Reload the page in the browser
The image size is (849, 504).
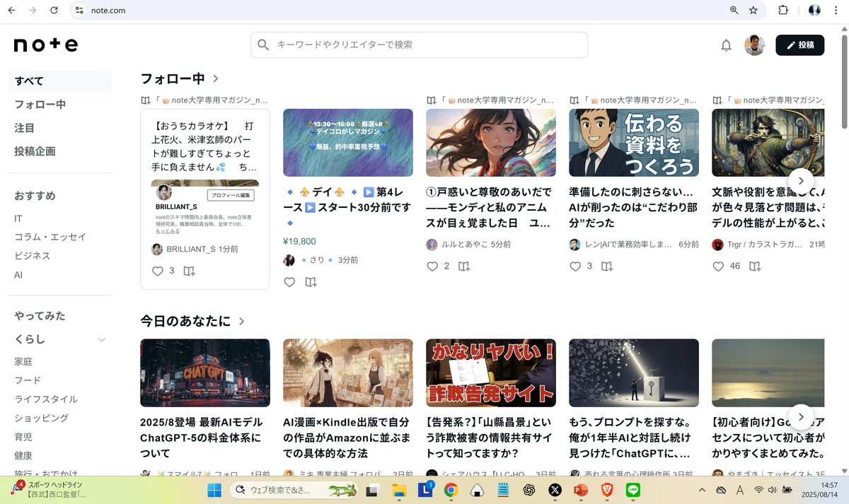[x=54, y=11]
